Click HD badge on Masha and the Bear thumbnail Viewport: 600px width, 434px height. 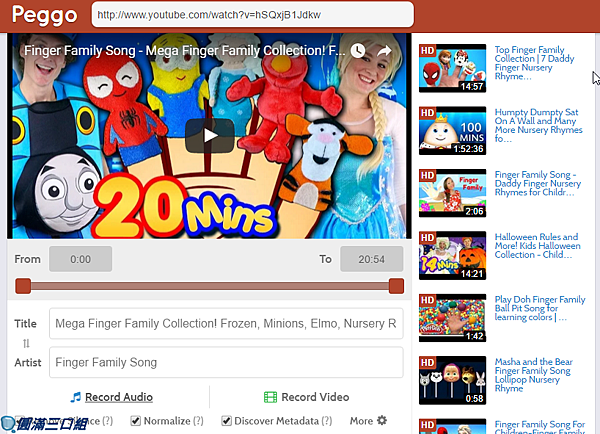427,362
